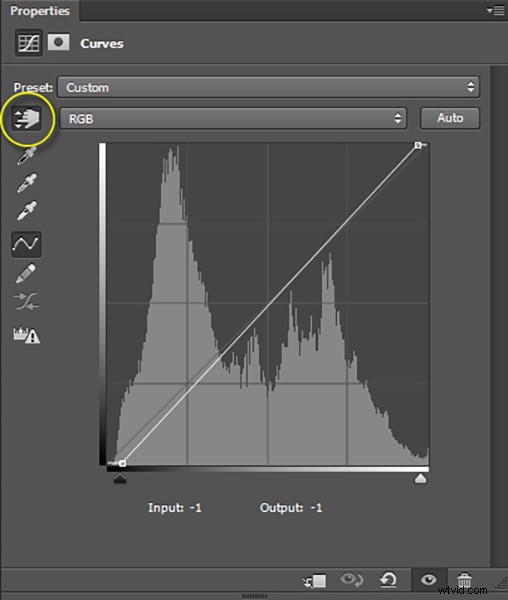Open the RGB channel dropdown
The image size is (508, 600).
pos(233,119)
